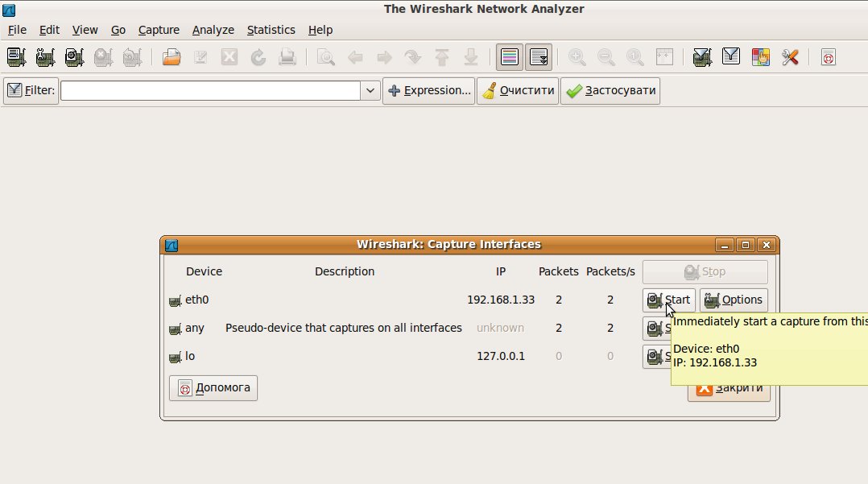Click the Застосувати apply button
The image size is (868, 484).
pyautogui.click(x=610, y=90)
